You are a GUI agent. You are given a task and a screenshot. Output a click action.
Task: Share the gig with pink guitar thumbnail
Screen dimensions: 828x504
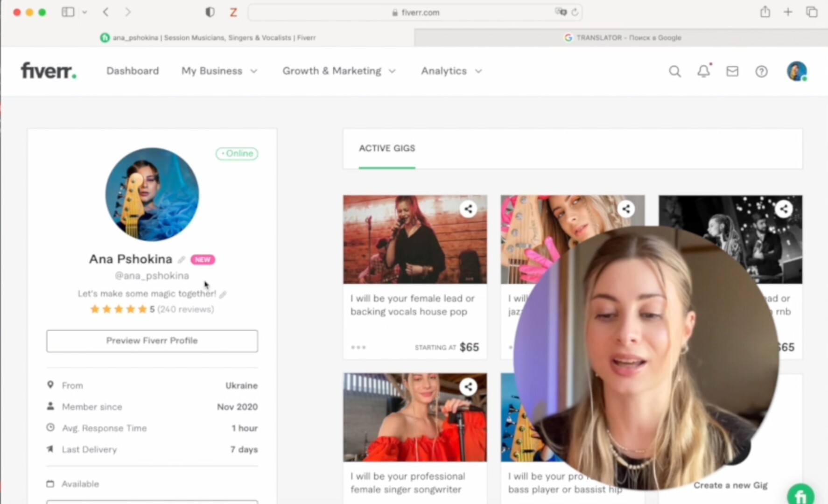tap(626, 209)
